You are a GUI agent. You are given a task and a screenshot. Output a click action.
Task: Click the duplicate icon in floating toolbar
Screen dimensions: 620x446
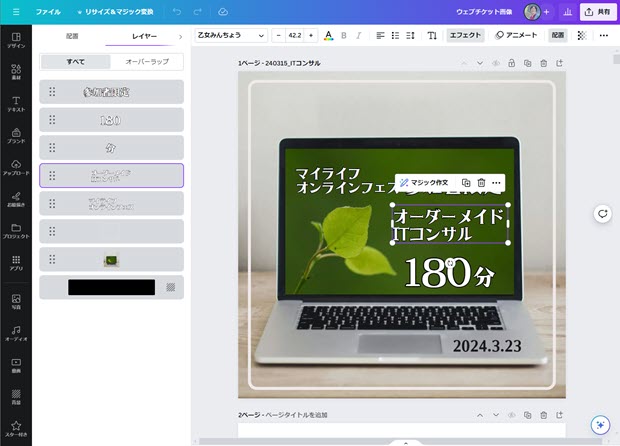(466, 183)
